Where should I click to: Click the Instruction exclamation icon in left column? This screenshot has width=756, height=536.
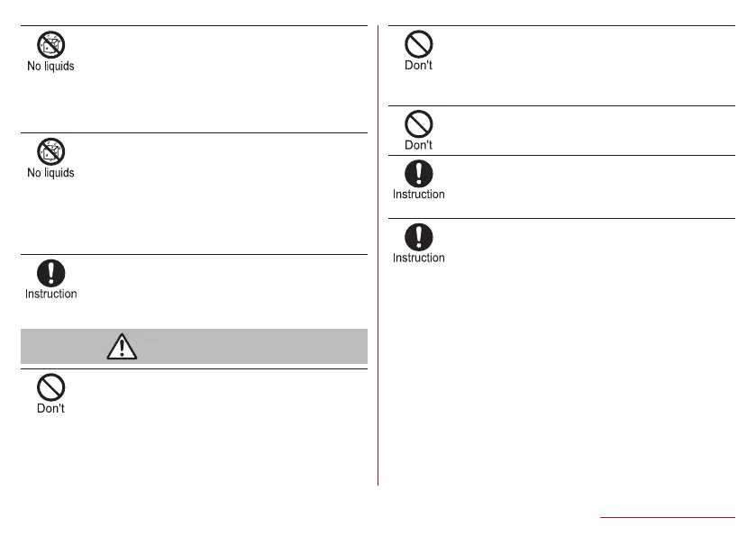[50, 272]
